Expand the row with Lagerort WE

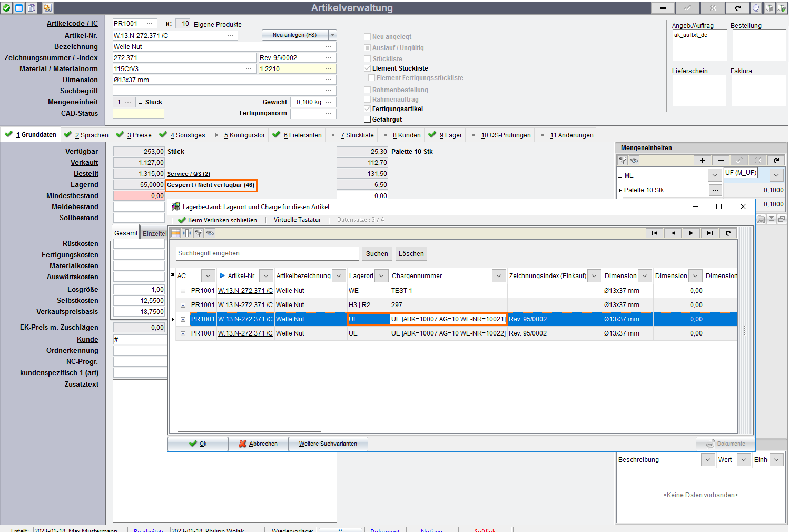pos(183,291)
